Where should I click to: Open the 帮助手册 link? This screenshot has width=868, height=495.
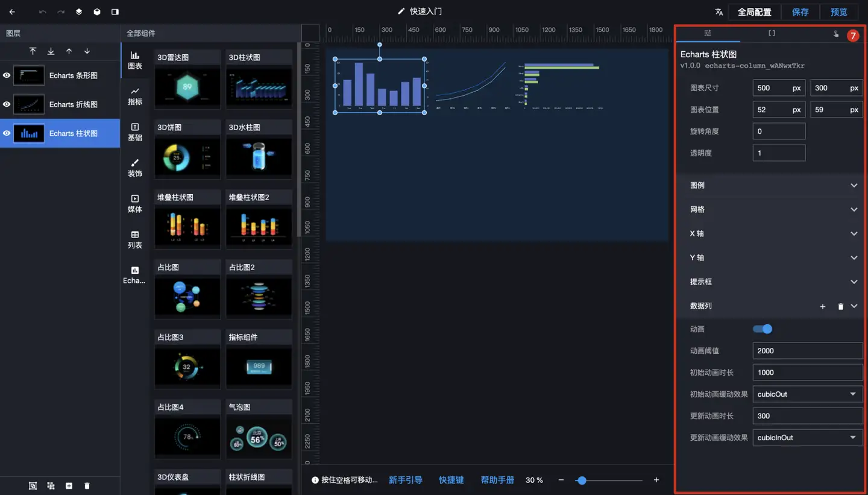(497, 480)
